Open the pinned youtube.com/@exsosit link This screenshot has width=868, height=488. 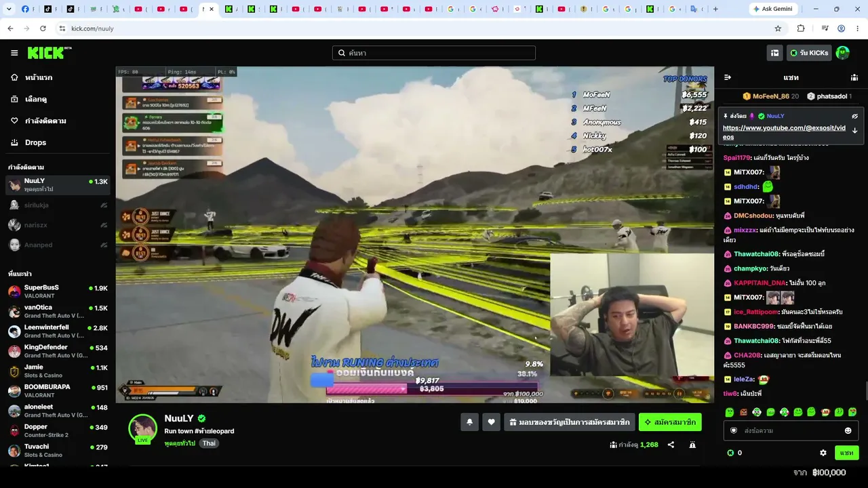[784, 132]
